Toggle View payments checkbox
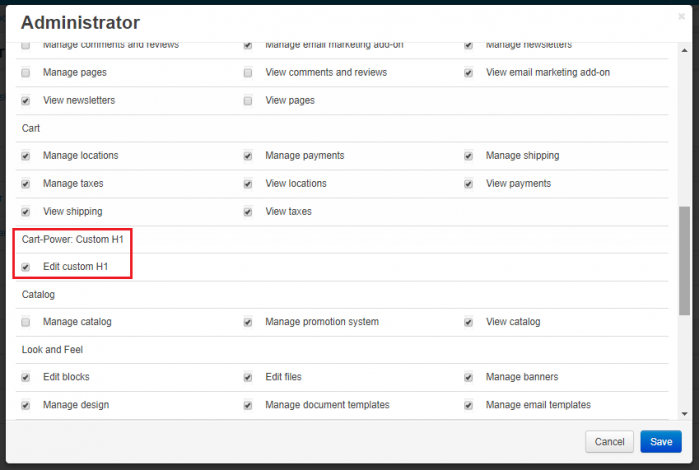Viewport: 700px width, 470px height. coord(468,184)
